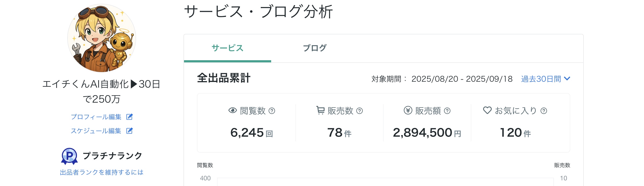
Task: Click the yen icon for 販売額
Action: click(408, 110)
